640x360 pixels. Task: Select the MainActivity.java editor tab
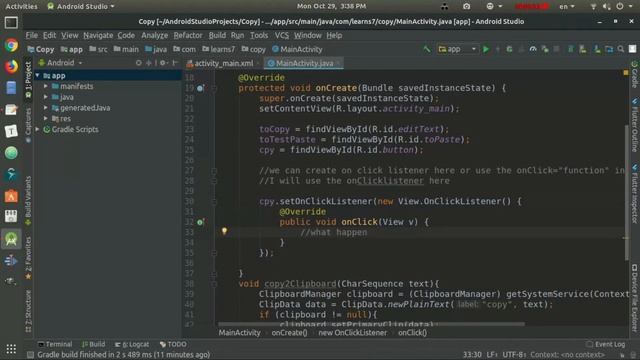point(304,63)
